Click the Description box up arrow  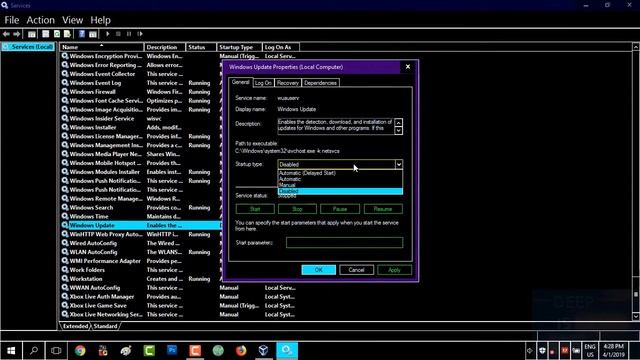pyautogui.click(x=398, y=122)
